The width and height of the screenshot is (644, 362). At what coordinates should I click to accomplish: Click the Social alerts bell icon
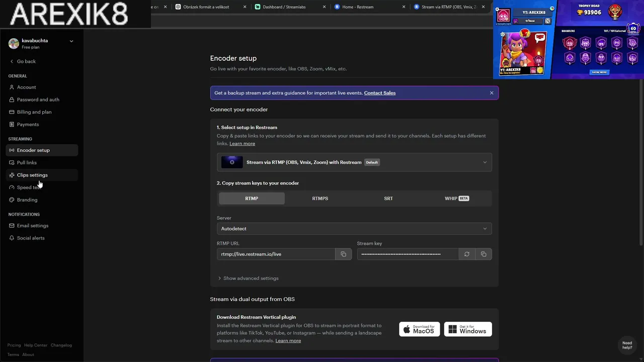coord(12,238)
